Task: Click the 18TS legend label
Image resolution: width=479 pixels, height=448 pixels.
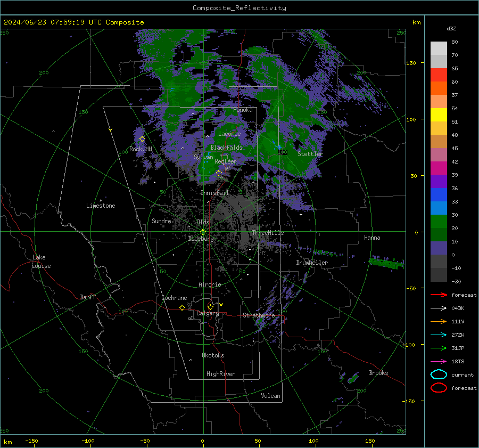Action: [x=458, y=361]
